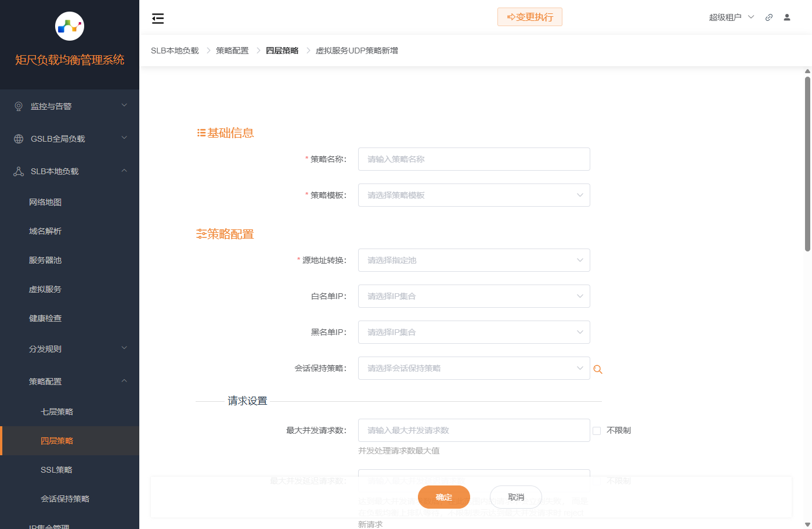812x529 pixels.
Task: Open SSL策略 from the sidebar menu
Action: pos(57,469)
